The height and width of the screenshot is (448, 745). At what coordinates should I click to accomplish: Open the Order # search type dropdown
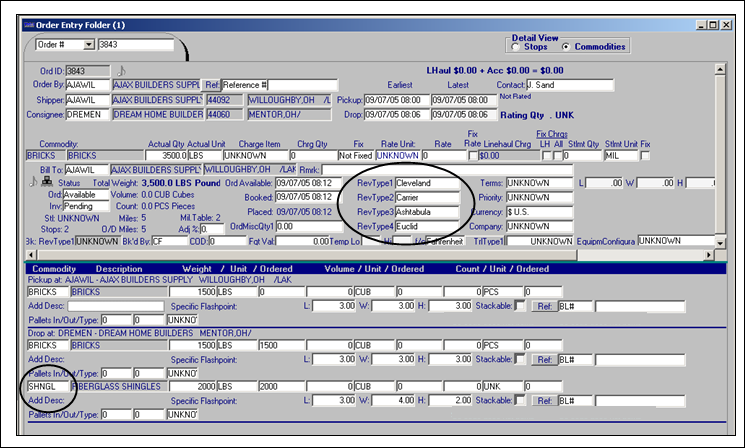88,44
